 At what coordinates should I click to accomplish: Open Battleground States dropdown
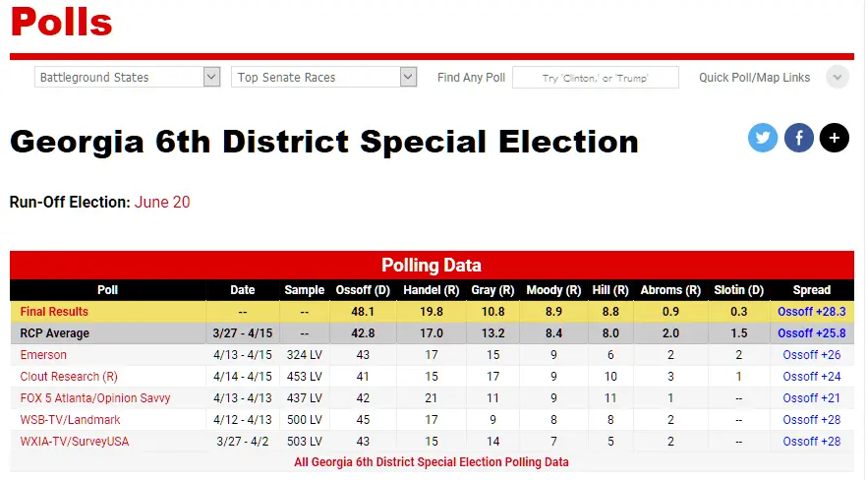pyautogui.click(x=127, y=78)
